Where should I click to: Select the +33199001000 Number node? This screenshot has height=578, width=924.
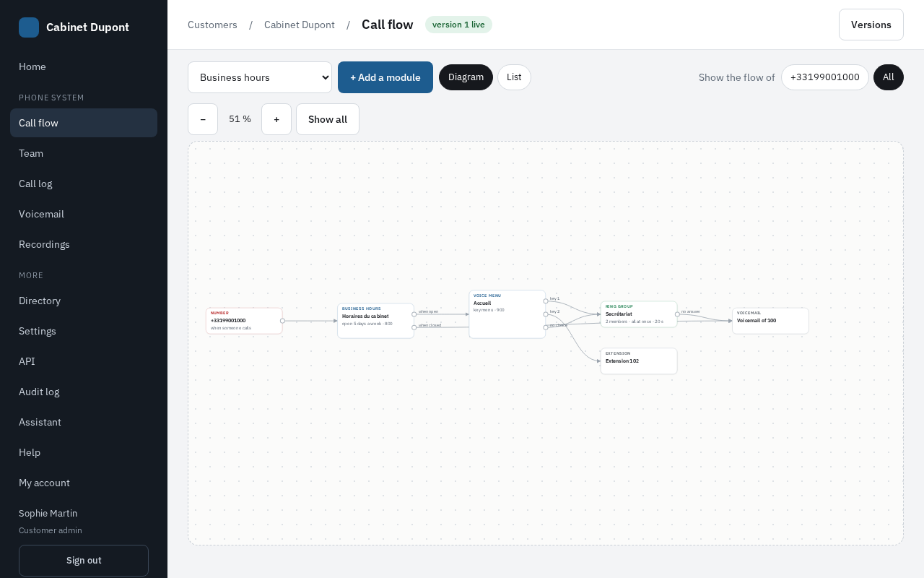[244, 321]
